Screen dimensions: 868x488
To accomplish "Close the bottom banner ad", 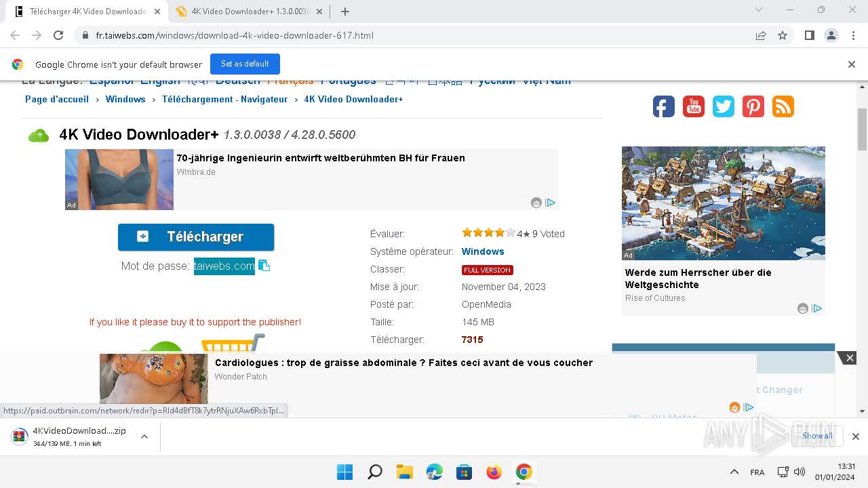I will pyautogui.click(x=850, y=358).
